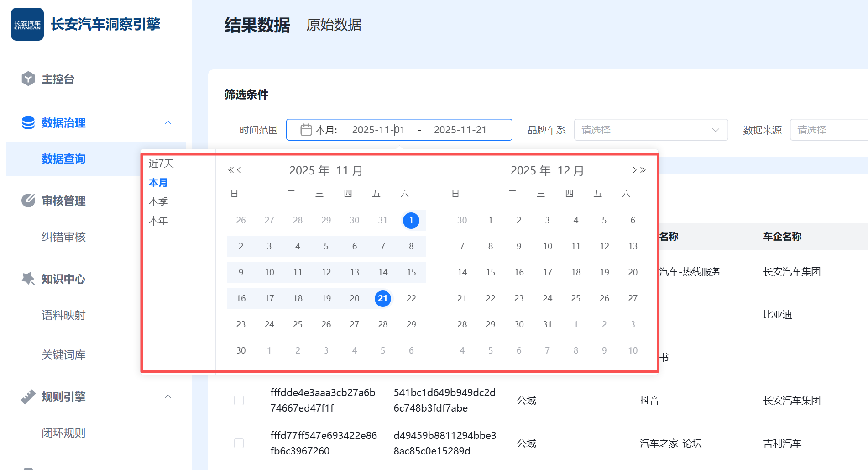Select the 近7天 quick range shortcut

[161, 164]
